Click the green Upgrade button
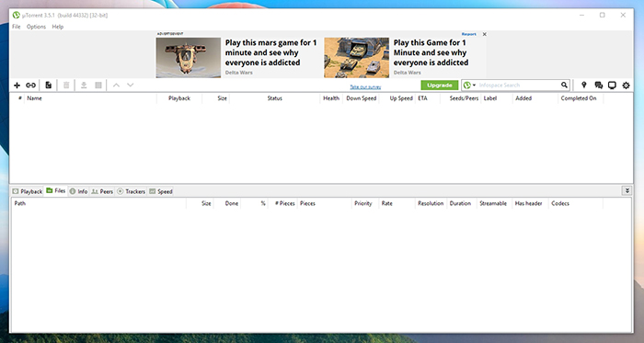 click(x=440, y=86)
